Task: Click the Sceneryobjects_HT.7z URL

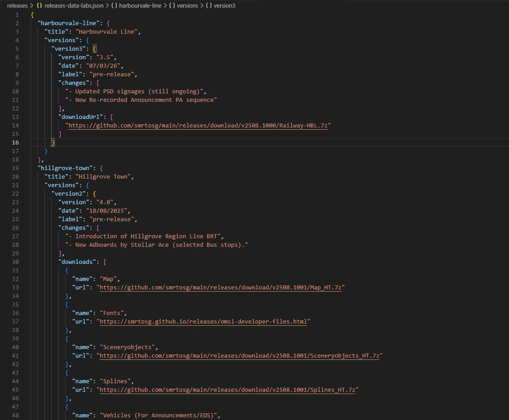Action: [x=239, y=356]
